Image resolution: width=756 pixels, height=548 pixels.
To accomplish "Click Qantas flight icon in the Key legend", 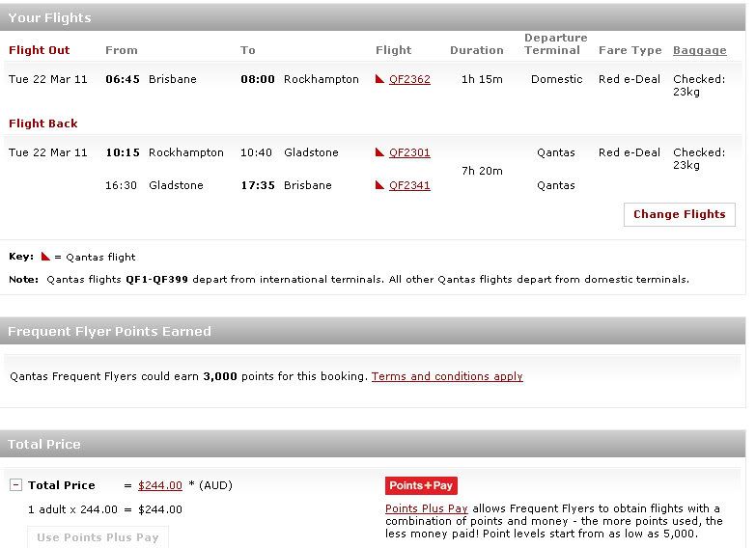I will (x=45, y=256).
